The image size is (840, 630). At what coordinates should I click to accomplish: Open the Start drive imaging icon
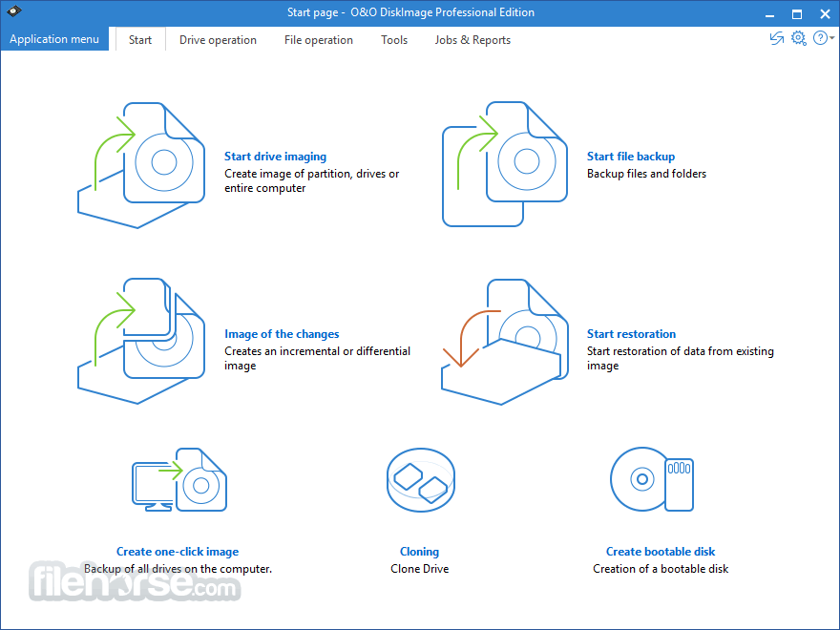141,162
